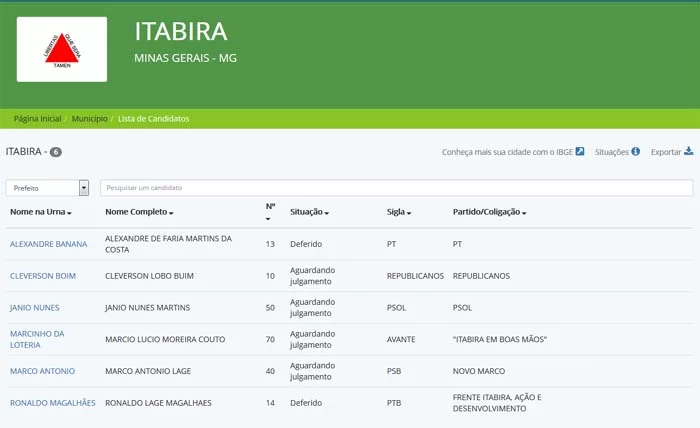Sort by Nome na Urna column
Screen dimensions: 700x428
(40, 212)
